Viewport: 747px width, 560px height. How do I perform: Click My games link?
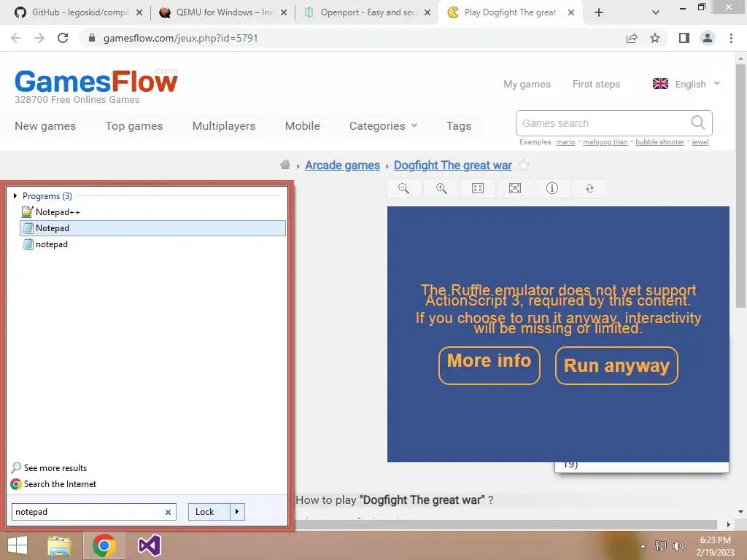[x=527, y=85]
